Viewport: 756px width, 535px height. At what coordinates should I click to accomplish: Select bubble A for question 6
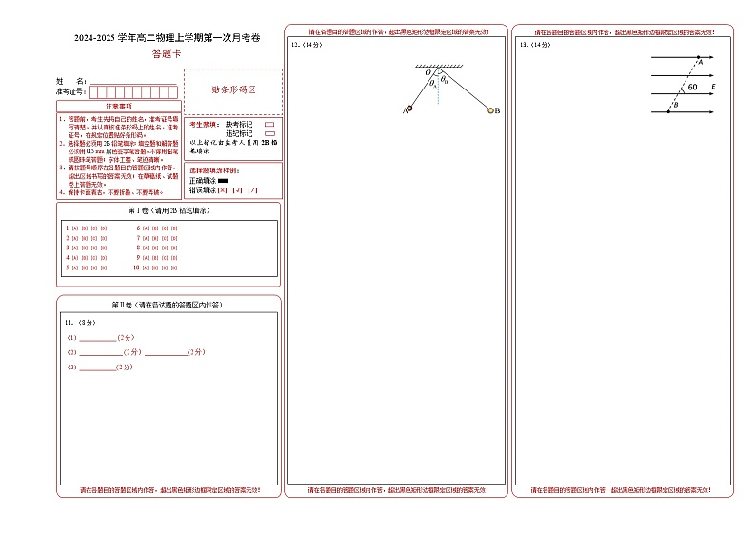(147, 228)
